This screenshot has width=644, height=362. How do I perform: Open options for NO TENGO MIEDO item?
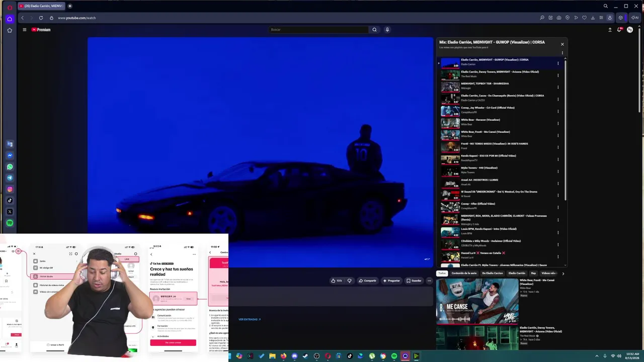click(x=558, y=147)
